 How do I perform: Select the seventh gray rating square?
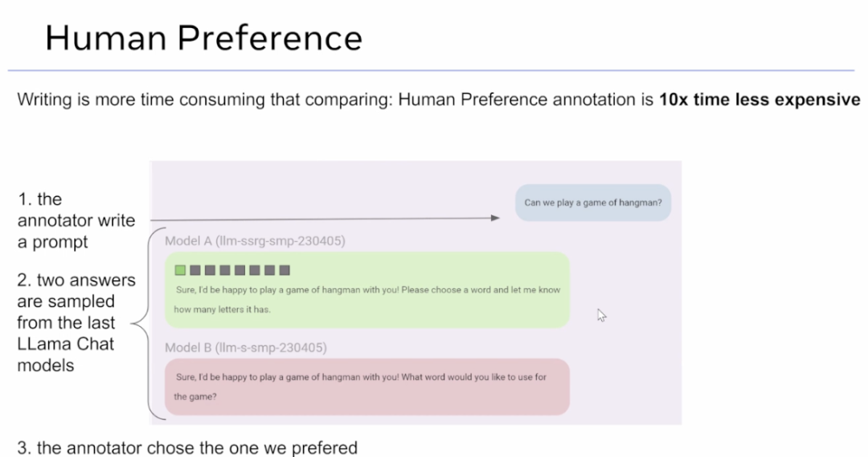pos(269,271)
